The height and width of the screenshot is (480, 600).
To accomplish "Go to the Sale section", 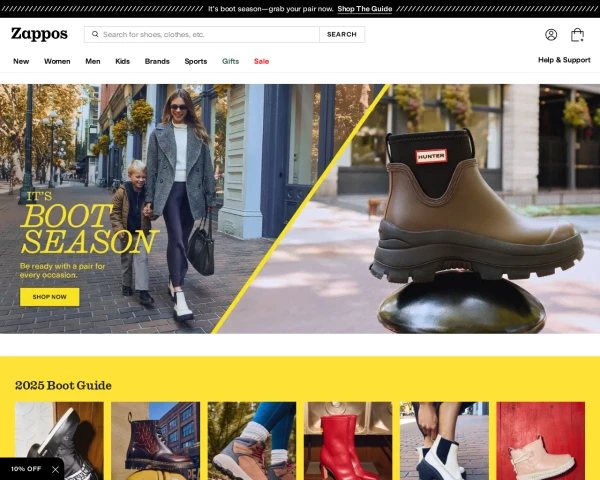I will click(261, 61).
